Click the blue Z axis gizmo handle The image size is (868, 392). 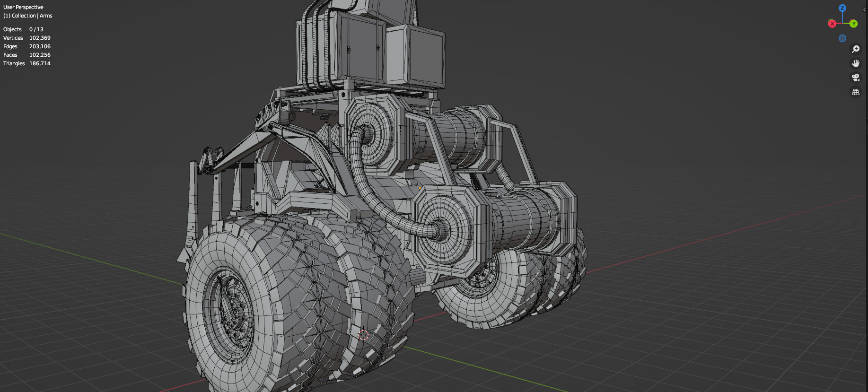coord(842,8)
